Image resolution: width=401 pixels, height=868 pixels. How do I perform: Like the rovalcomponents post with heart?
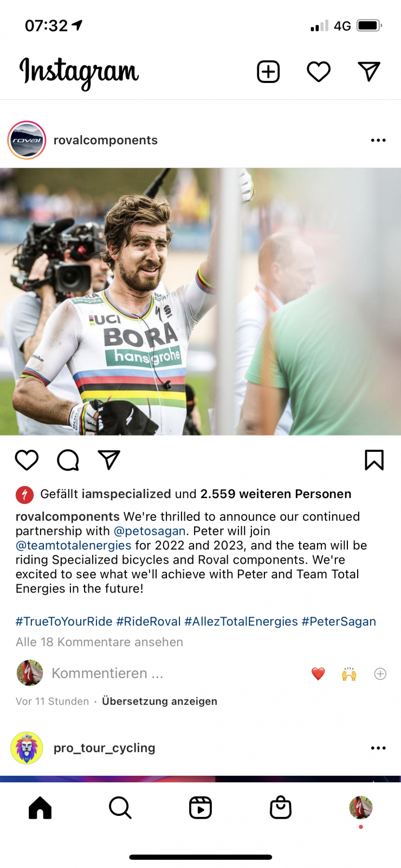27,460
